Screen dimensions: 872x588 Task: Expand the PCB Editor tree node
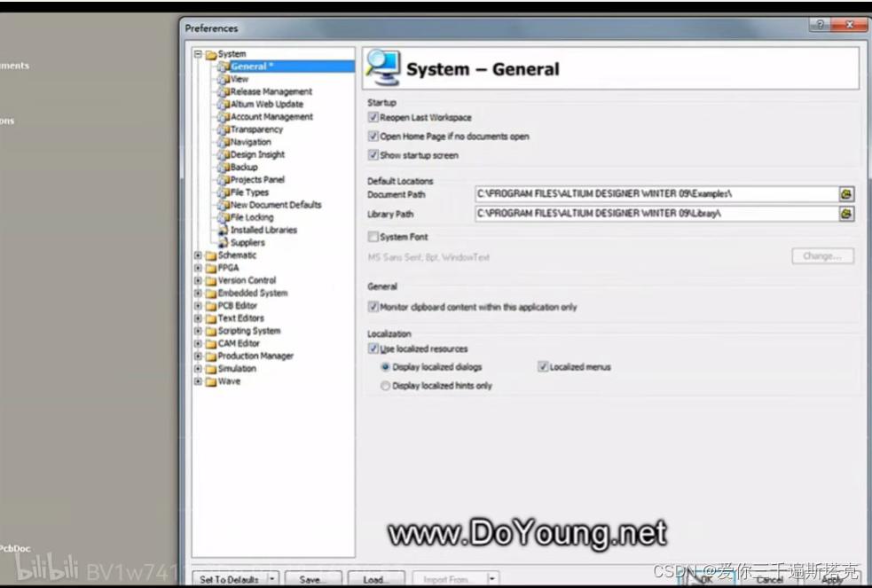click(x=198, y=306)
